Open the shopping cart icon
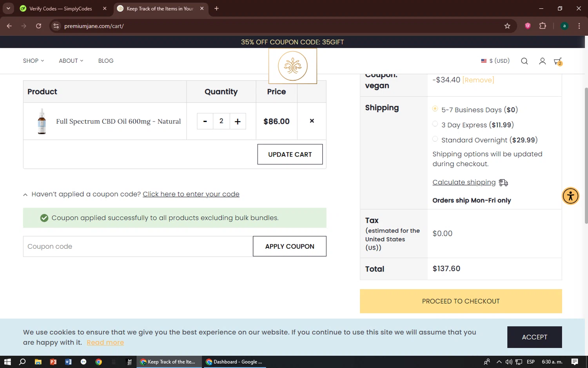 tap(558, 61)
